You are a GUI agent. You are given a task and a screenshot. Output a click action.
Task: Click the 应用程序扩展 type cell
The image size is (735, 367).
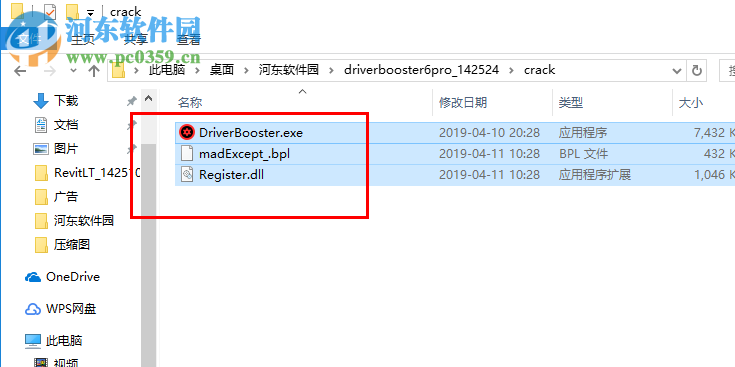[594, 175]
